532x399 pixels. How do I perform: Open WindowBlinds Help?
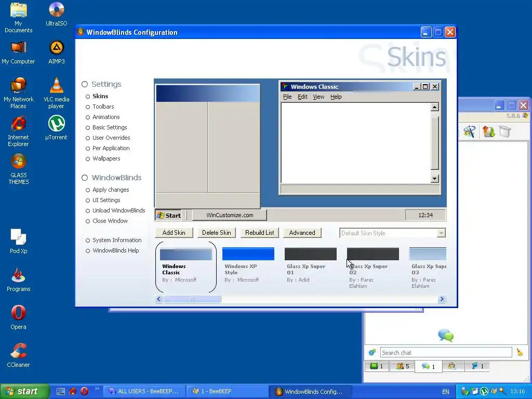point(116,250)
